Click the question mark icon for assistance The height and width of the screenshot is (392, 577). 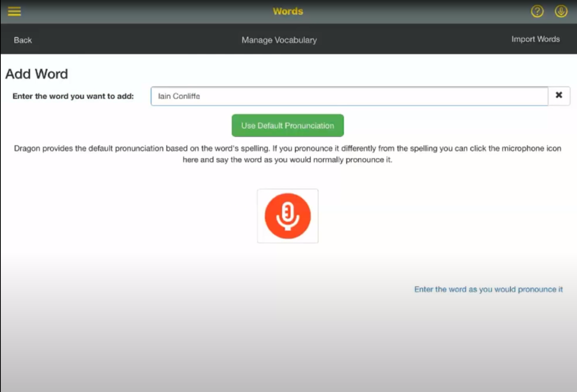point(537,12)
